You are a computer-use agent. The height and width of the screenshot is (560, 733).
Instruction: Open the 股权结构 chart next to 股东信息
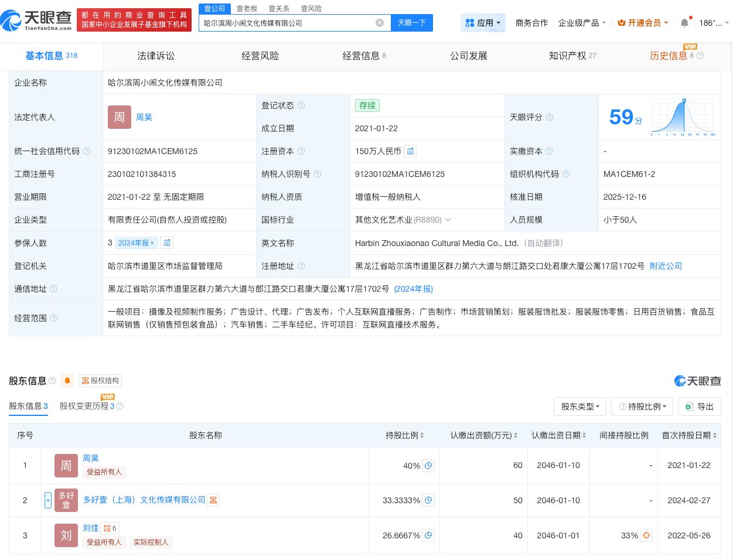pos(100,381)
